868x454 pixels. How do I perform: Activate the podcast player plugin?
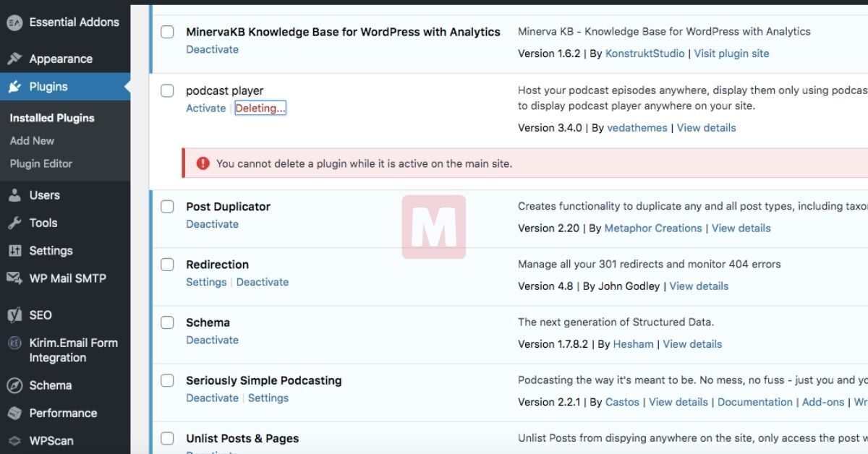point(205,108)
